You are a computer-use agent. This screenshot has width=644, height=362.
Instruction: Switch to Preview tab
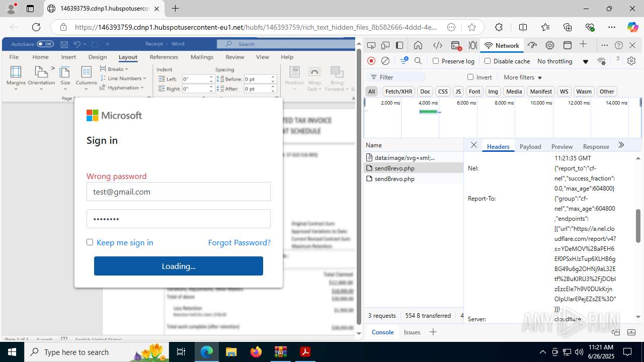[562, 146]
